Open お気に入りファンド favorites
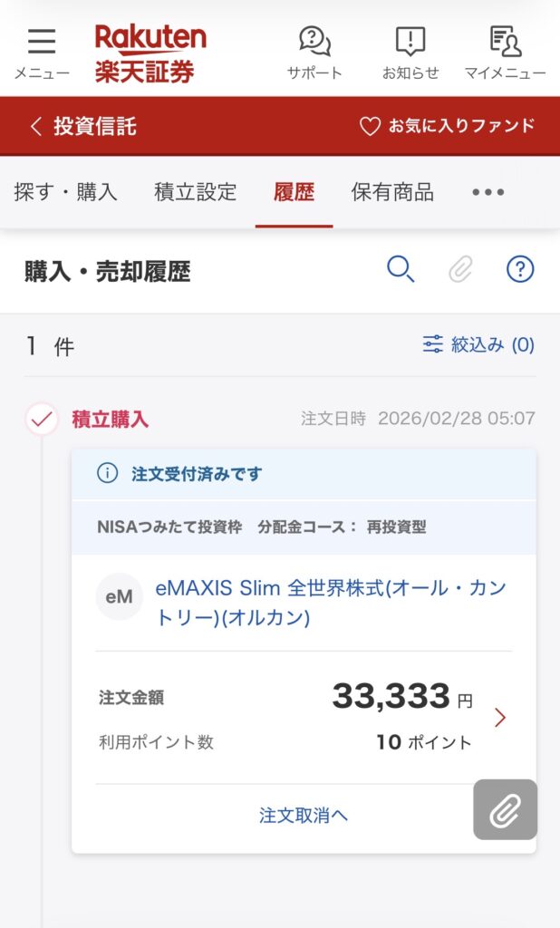 (448, 126)
